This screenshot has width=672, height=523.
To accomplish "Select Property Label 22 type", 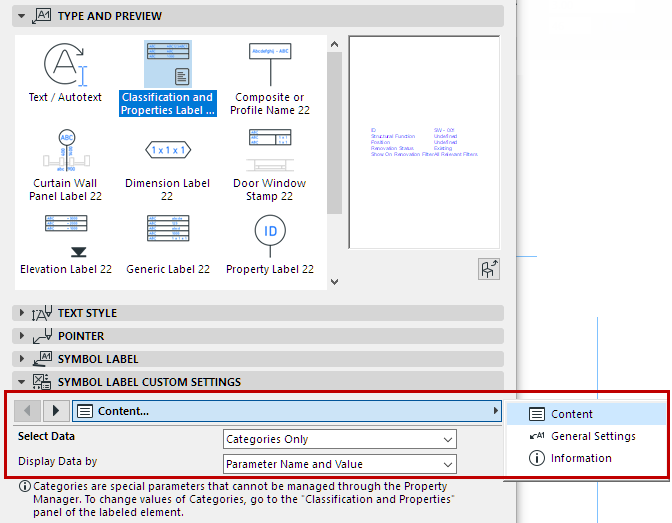I will coord(270,245).
